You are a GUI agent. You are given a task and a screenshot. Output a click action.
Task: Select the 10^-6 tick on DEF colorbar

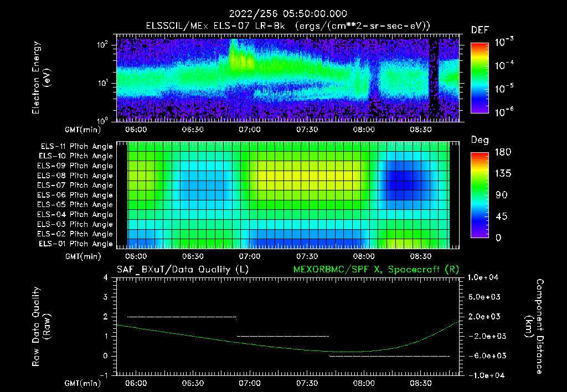tap(504, 112)
